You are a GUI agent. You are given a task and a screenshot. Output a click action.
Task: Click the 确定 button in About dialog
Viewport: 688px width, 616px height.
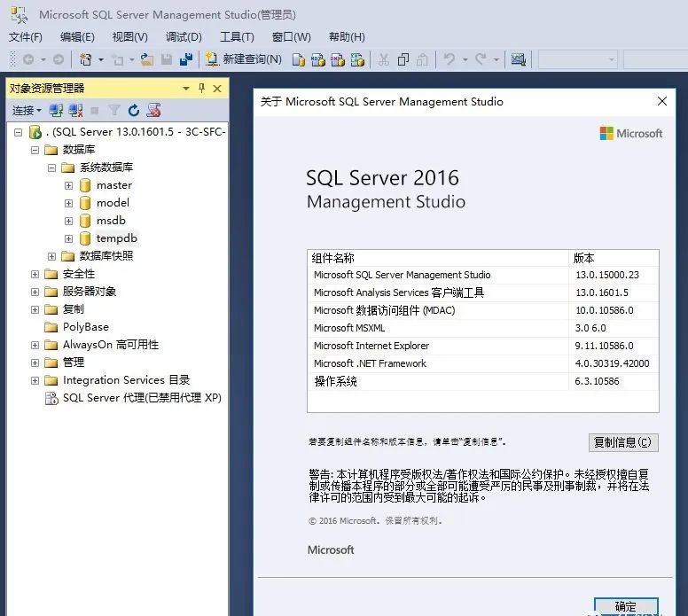626,606
